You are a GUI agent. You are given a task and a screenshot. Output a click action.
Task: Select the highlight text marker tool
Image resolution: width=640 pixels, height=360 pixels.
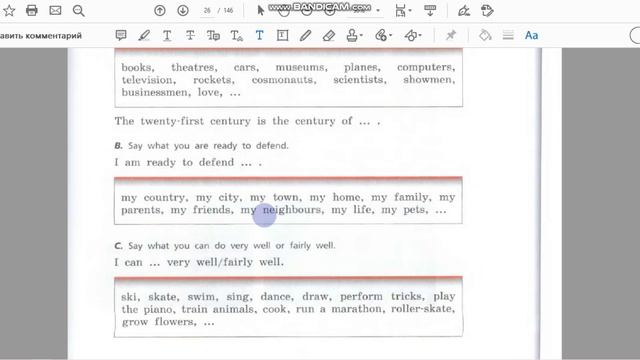(144, 36)
